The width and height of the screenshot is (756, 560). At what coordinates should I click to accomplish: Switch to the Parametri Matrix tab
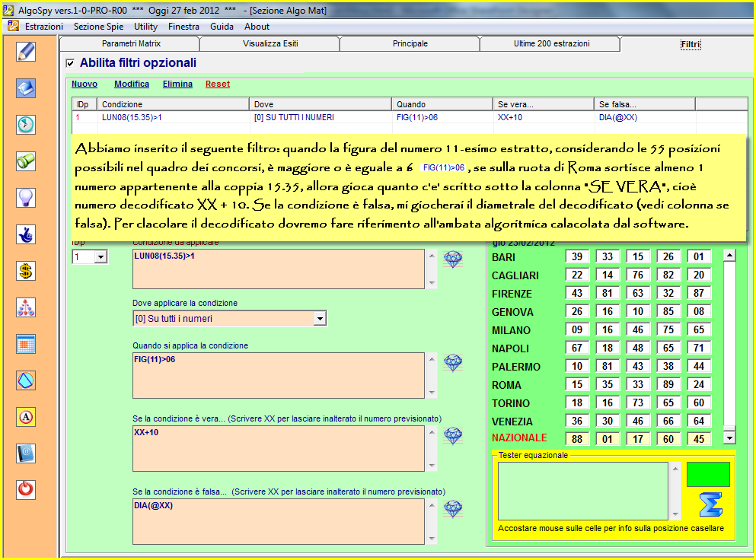(x=131, y=43)
